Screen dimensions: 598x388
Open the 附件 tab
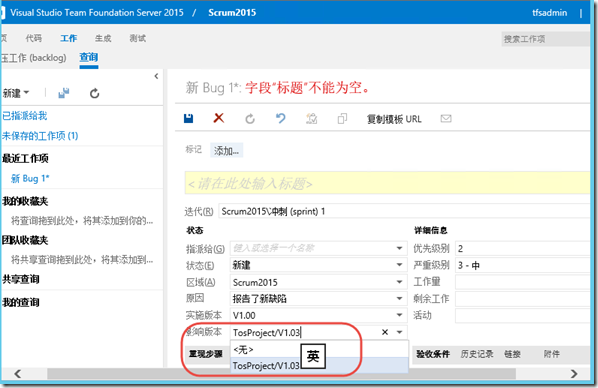(x=551, y=354)
